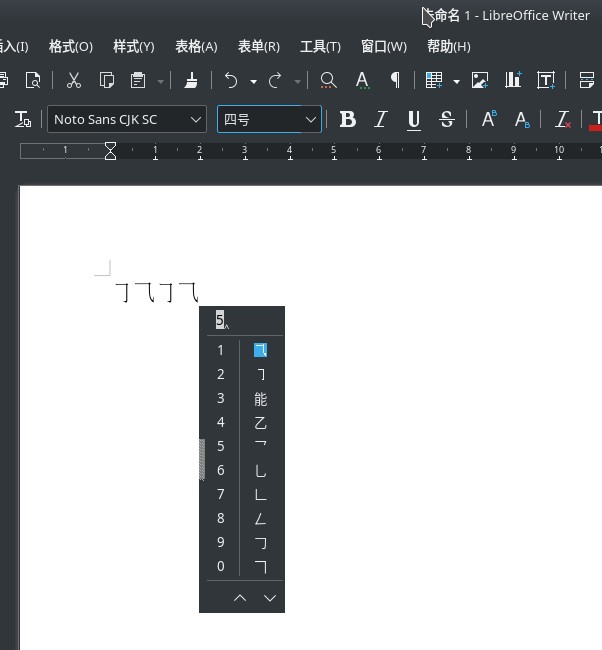Open the 工具(T) menu

[x=320, y=46]
